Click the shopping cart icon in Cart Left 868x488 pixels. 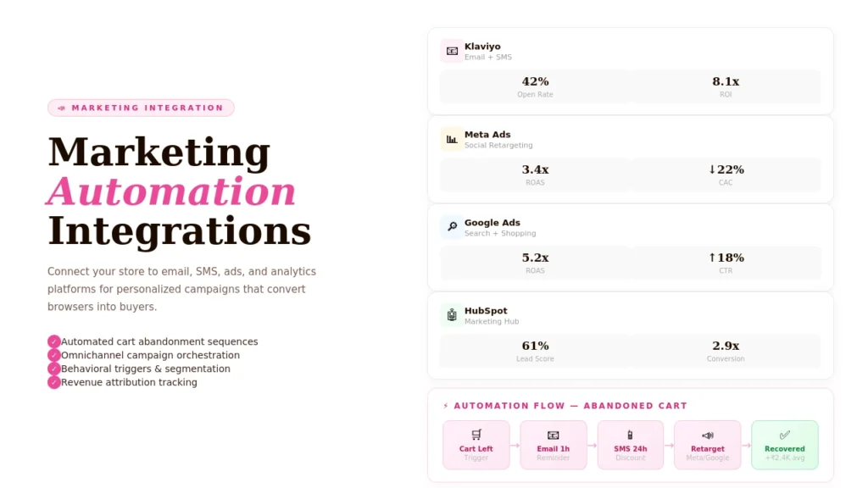tap(476, 434)
